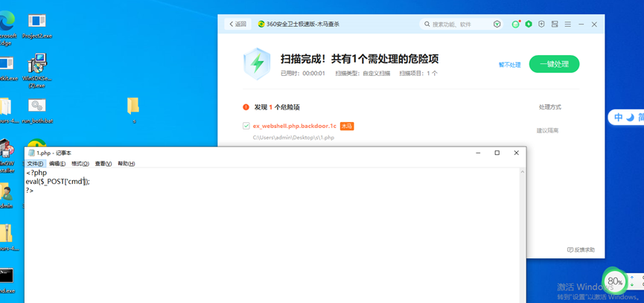Image resolution: width=644 pixels, height=303 pixels.
Task: Maximize the 1.php Notepad window
Action: [497, 153]
